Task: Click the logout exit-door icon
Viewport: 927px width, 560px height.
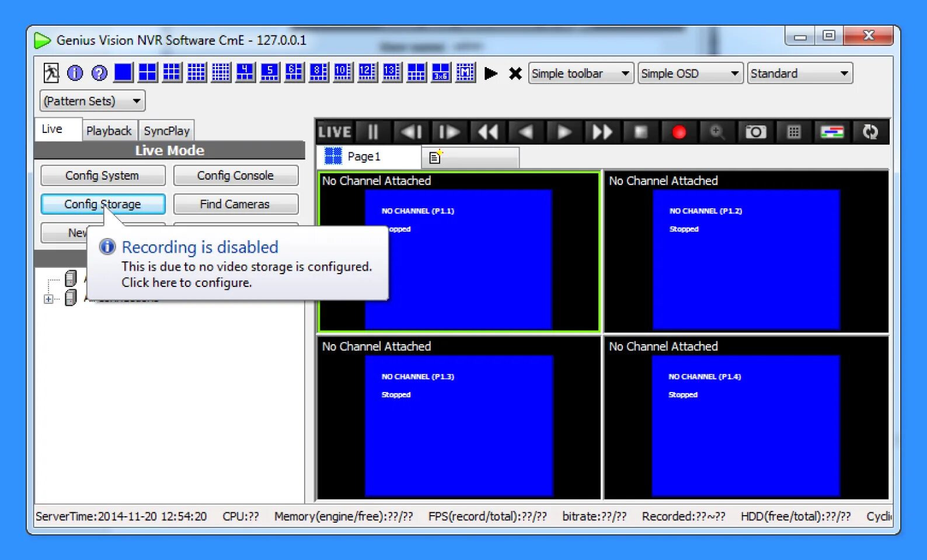Action: coord(51,73)
